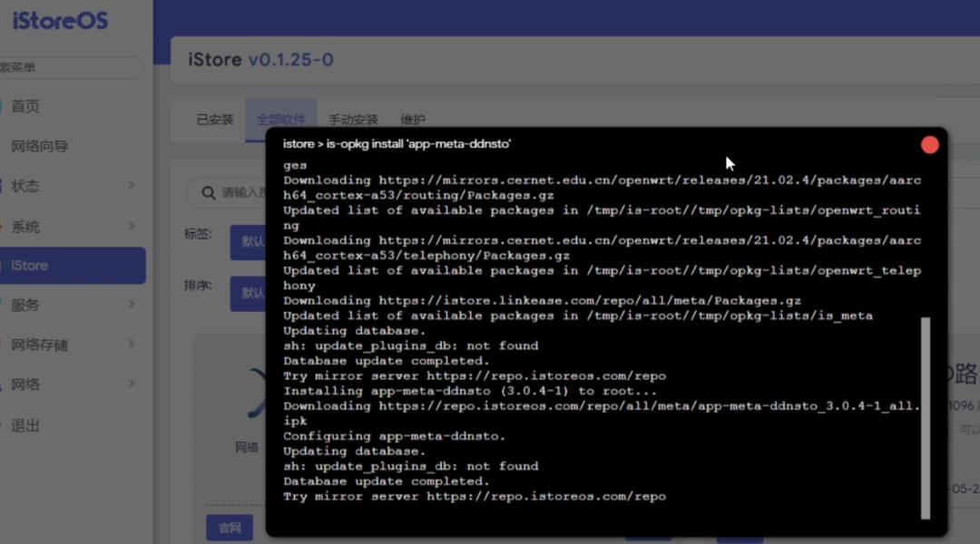
Task: Click the 'Configuring app-meta-ddnsto.' output line
Action: click(x=395, y=436)
